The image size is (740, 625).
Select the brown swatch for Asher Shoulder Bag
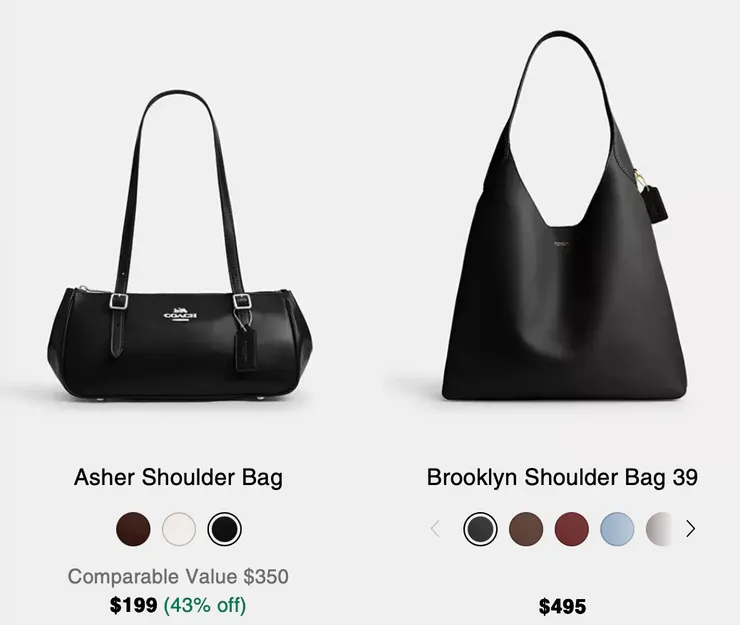coord(134,529)
